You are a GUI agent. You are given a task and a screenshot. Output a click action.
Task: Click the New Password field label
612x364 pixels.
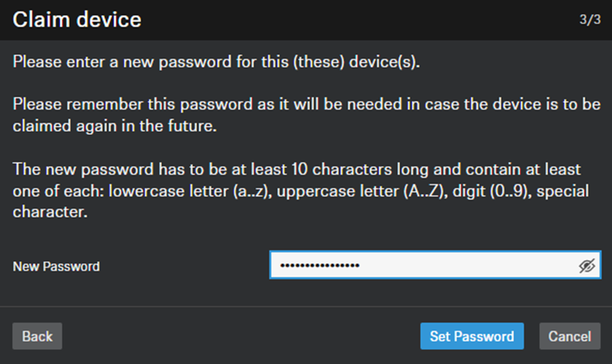(56, 267)
